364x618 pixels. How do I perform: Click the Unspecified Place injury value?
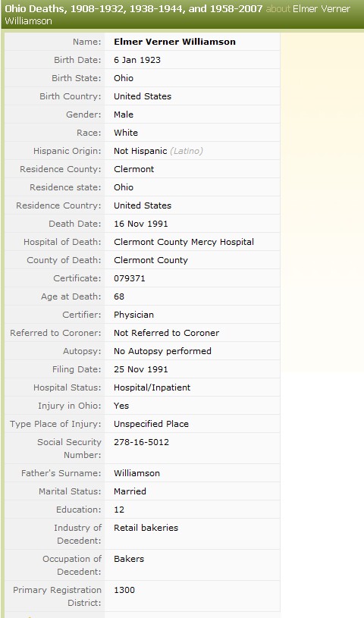[151, 424]
